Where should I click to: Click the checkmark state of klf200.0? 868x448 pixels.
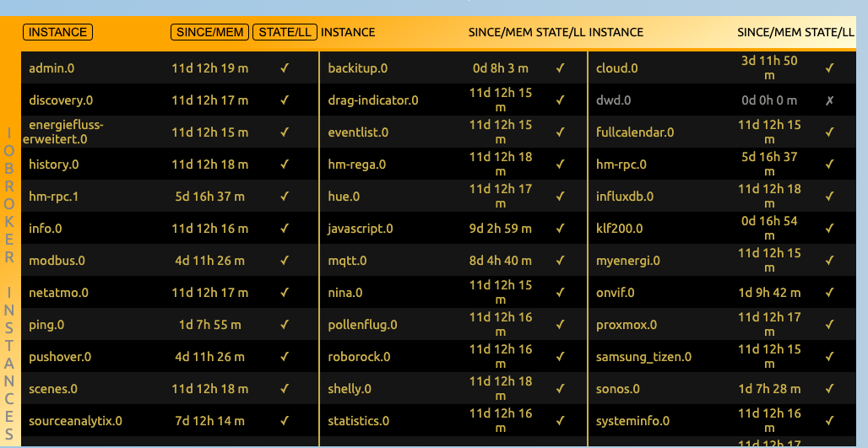829,229
